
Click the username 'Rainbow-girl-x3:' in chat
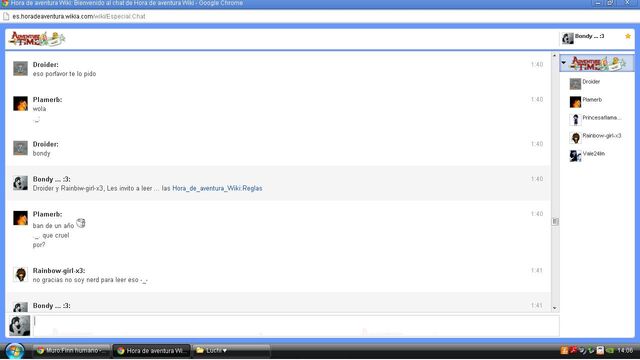pos(59,271)
